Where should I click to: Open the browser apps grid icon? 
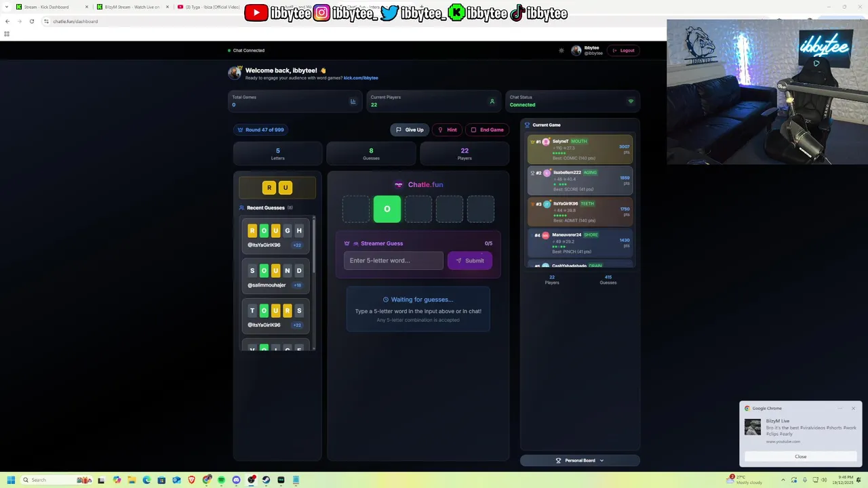click(x=7, y=33)
